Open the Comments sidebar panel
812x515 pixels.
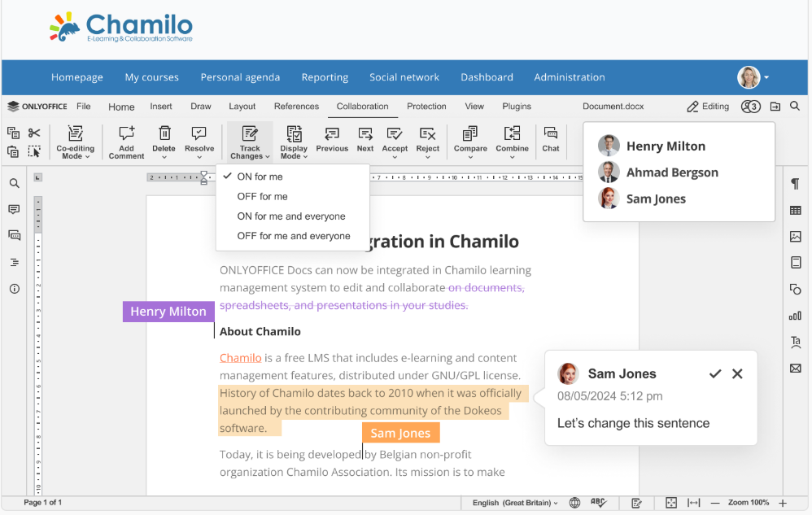coord(15,209)
